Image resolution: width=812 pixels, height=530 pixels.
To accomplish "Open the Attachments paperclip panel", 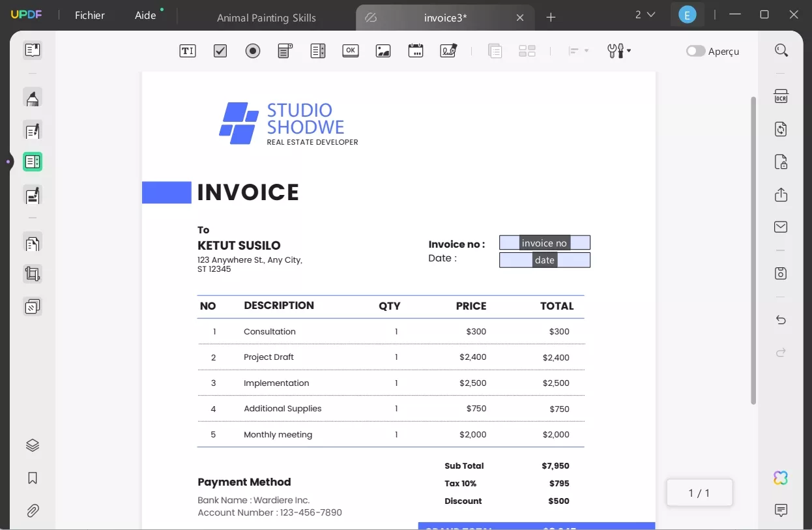I will (33, 511).
